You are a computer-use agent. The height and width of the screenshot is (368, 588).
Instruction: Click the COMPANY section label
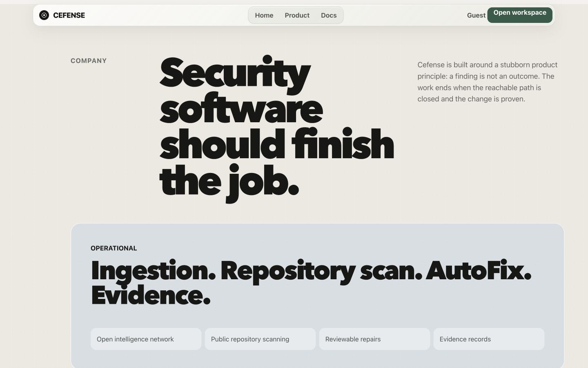89,61
